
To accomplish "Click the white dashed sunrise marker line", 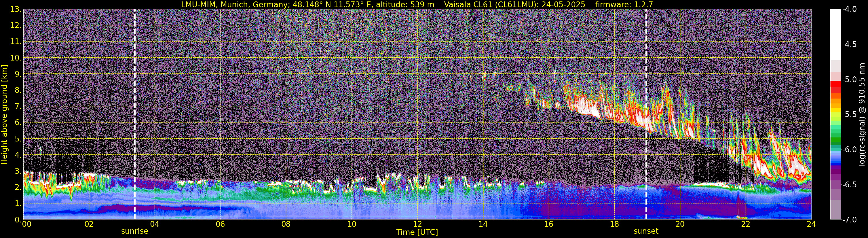I will click(135, 114).
